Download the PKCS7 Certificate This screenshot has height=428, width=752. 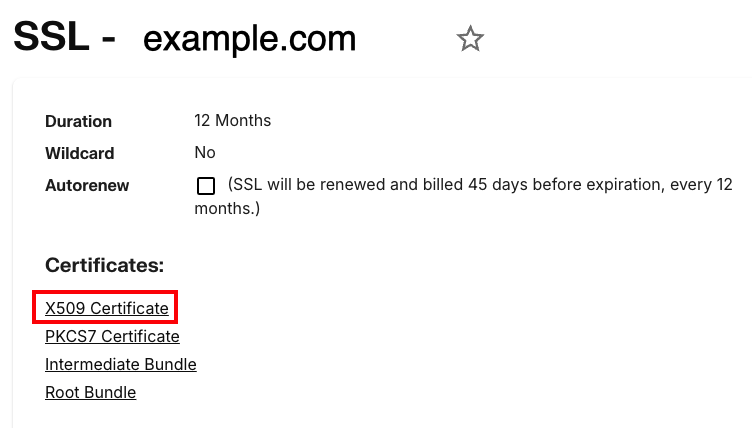(x=112, y=336)
